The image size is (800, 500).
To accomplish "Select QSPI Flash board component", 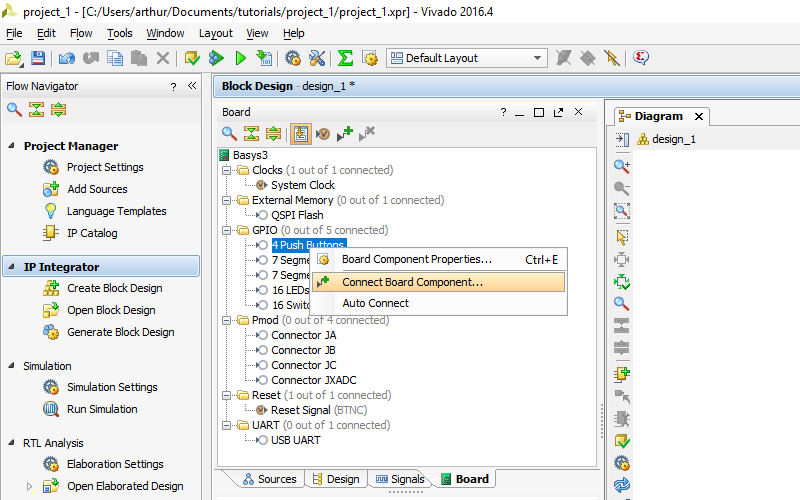I will pos(297,215).
